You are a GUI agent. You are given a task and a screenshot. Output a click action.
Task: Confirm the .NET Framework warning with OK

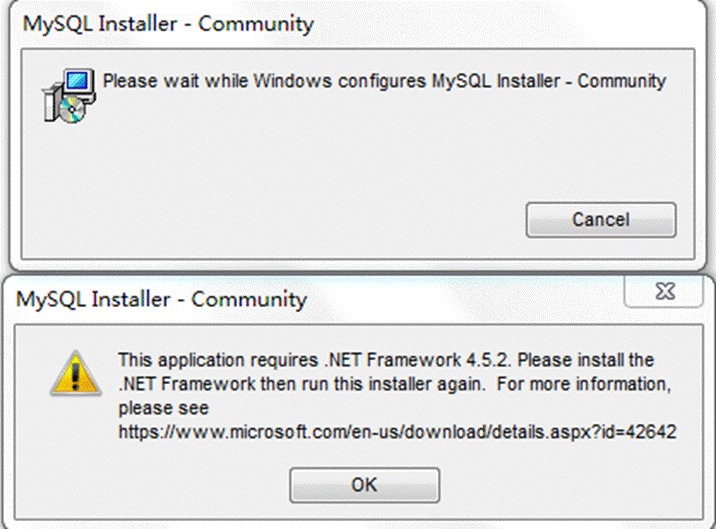coord(364,485)
